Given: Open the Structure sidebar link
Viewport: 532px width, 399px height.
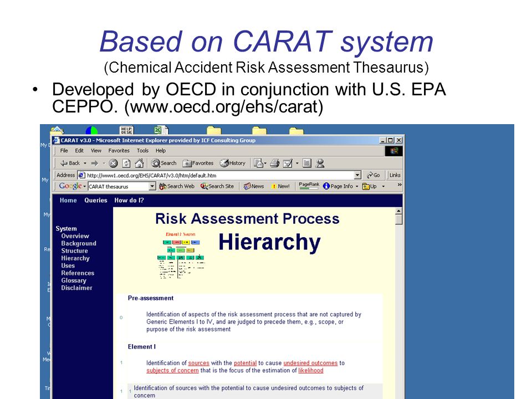Looking at the screenshot, I should tap(74, 251).
